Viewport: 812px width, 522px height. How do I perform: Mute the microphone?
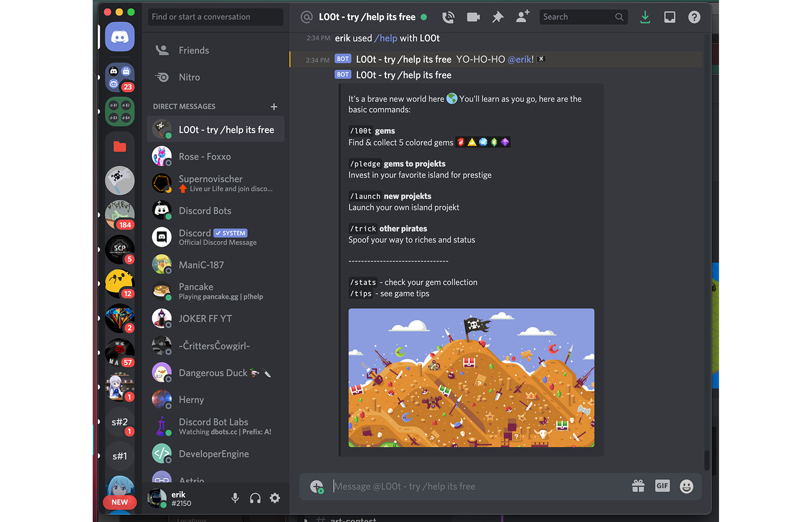[x=235, y=498]
